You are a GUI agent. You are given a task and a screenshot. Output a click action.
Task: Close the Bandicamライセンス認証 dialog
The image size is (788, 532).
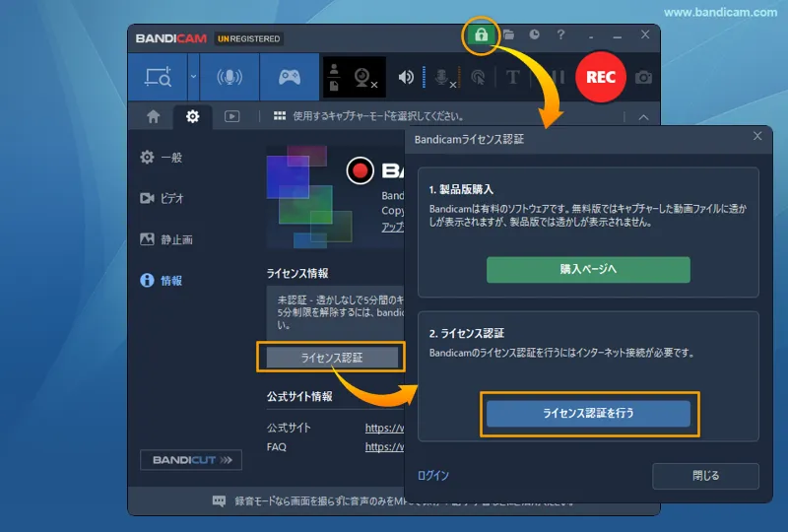pyautogui.click(x=757, y=136)
